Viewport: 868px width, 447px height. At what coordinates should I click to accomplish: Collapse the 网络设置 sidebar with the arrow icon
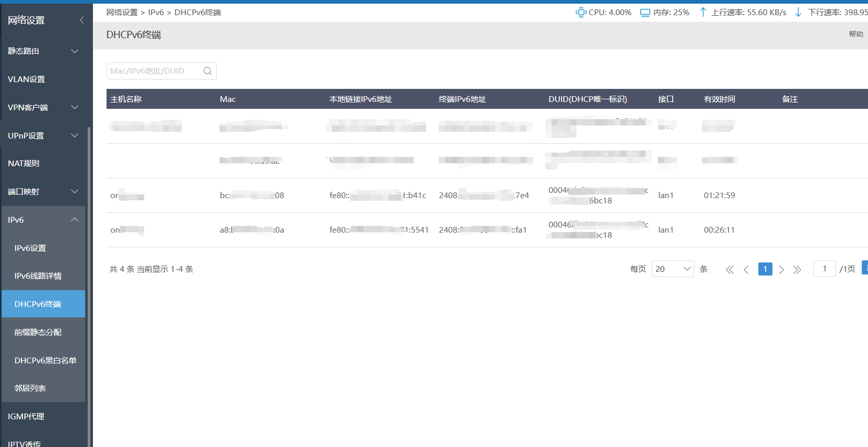81,20
